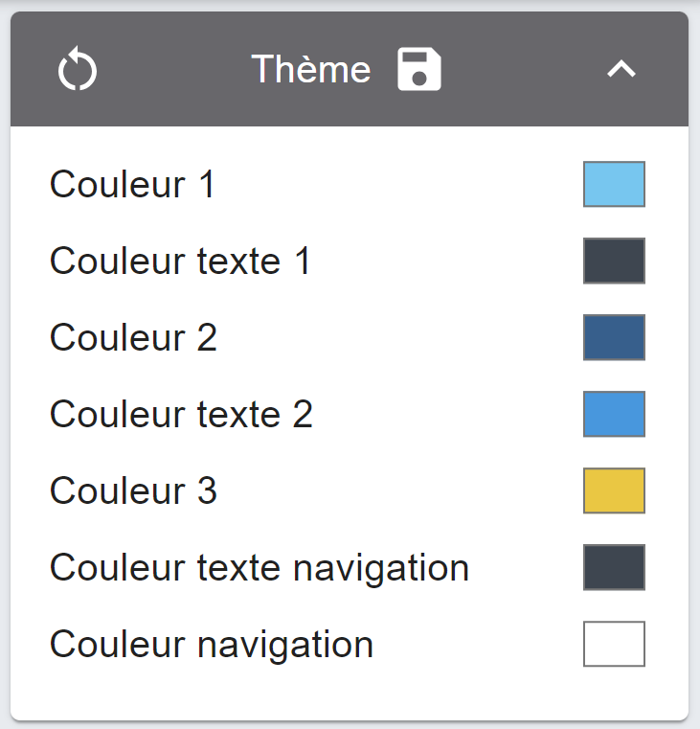Select the white Couleur navigation swatch
This screenshot has width=700, height=729.
(614, 644)
